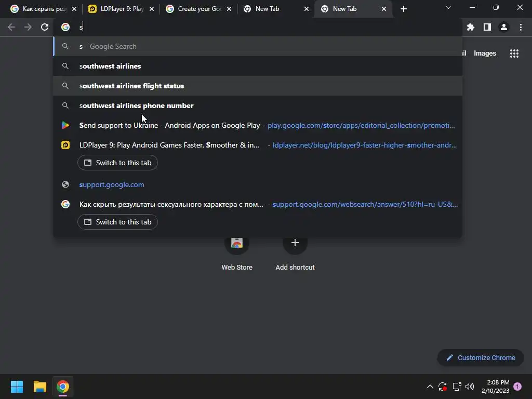Open File Explorer from the taskbar
Screen dimensions: 532x399
tap(39, 387)
